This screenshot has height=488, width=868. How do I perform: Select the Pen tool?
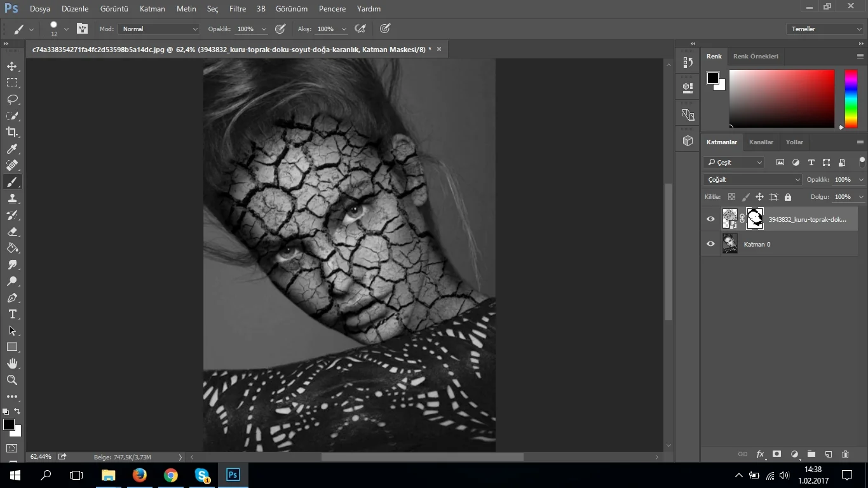click(12, 297)
